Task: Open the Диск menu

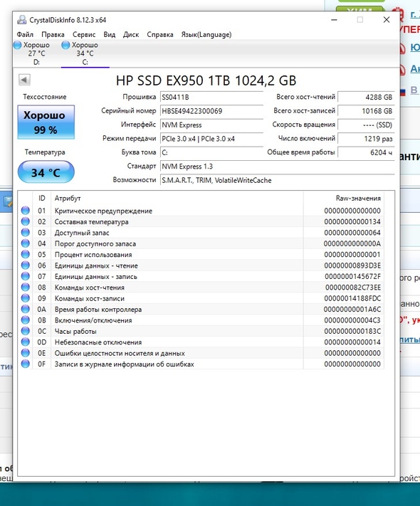Action: 131,35
